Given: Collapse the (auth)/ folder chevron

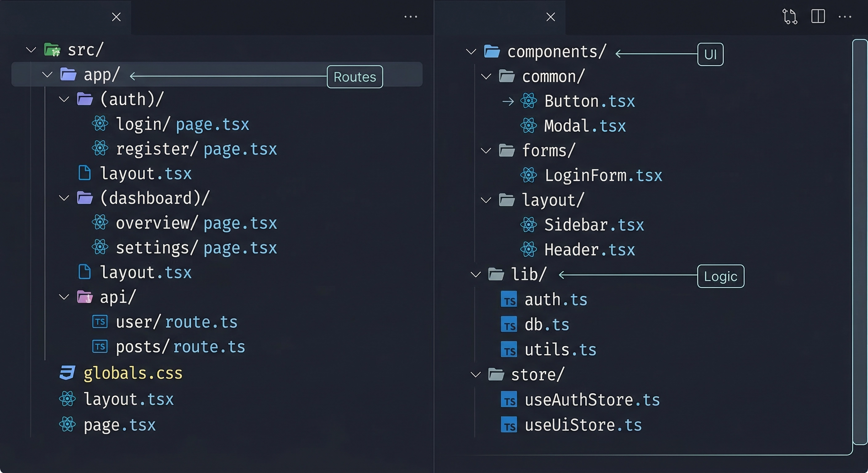Looking at the screenshot, I should pos(64,99).
